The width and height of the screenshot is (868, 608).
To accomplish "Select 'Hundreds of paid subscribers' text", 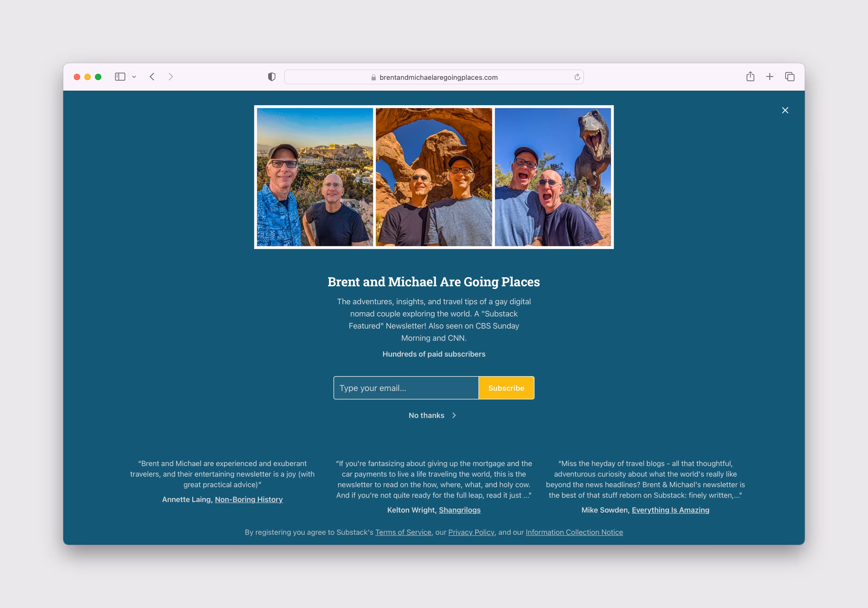I will (x=434, y=354).
